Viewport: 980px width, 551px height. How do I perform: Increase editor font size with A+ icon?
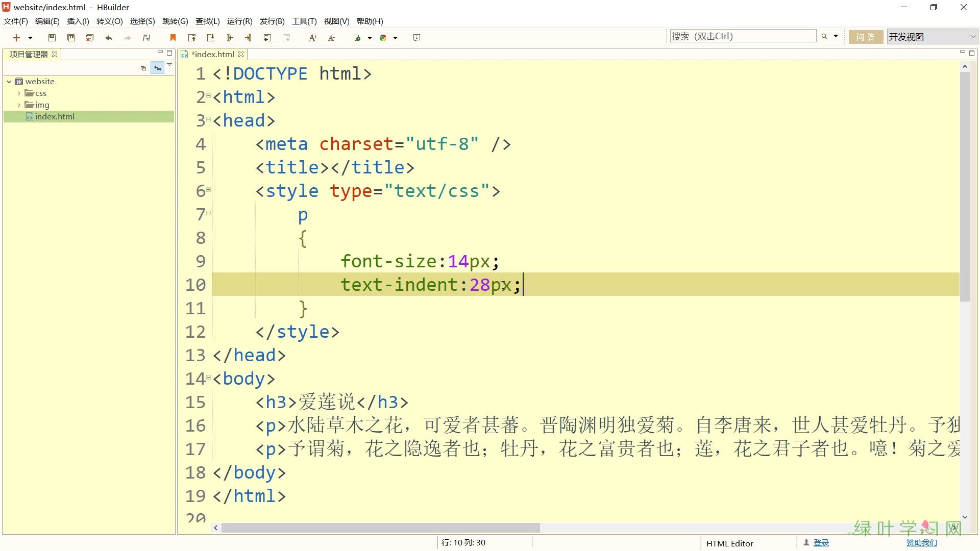coord(313,38)
